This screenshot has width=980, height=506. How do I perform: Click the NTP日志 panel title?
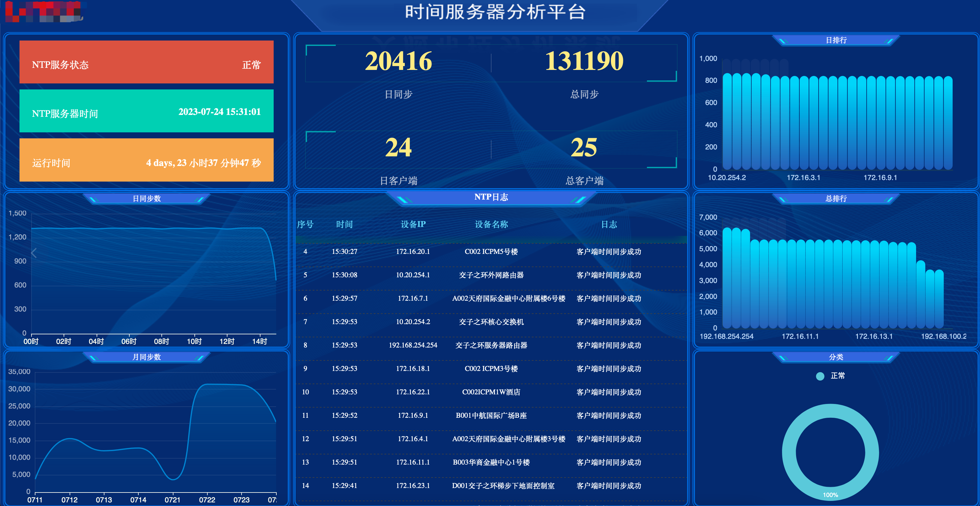tap(491, 197)
